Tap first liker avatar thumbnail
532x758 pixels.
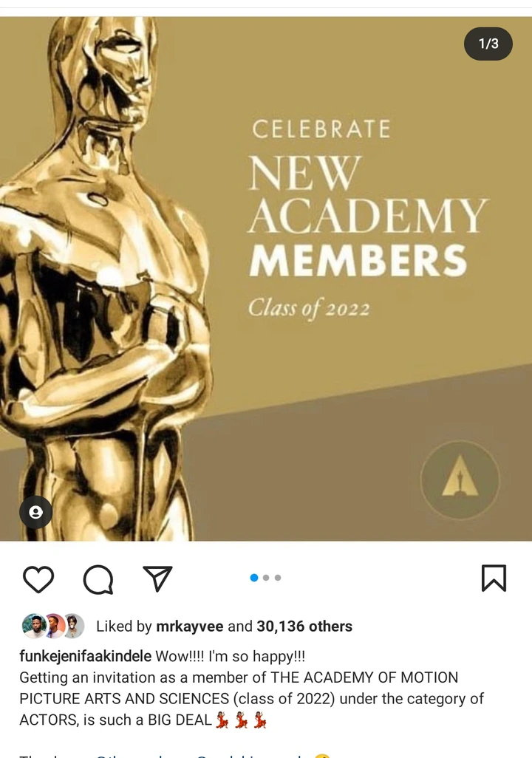tap(34, 626)
